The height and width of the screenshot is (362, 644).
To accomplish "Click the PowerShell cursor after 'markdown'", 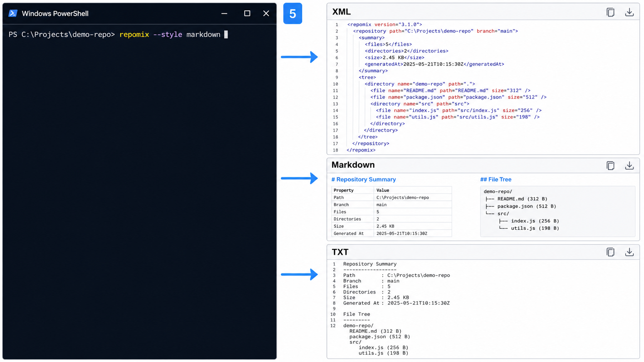I will pos(226,35).
